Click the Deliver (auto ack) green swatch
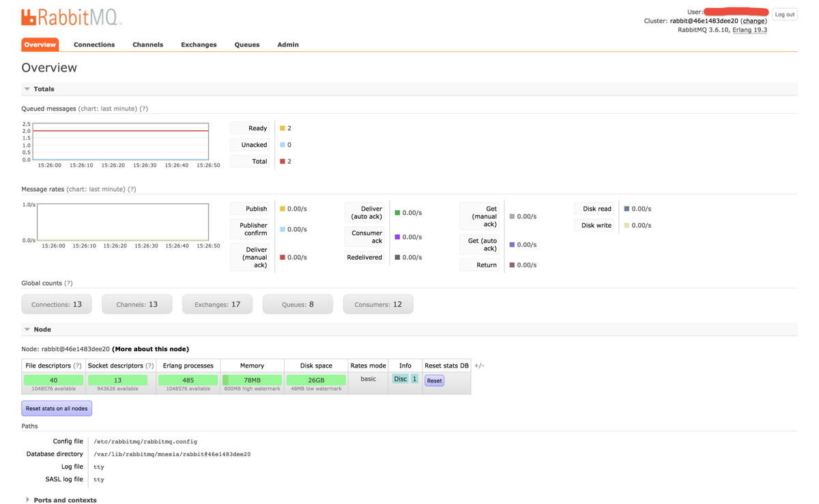819x504 pixels. [397, 213]
